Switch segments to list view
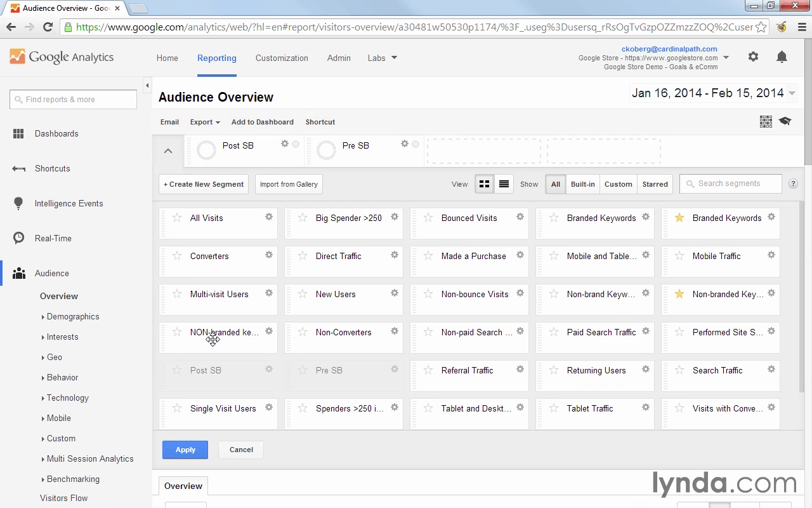 (x=504, y=184)
